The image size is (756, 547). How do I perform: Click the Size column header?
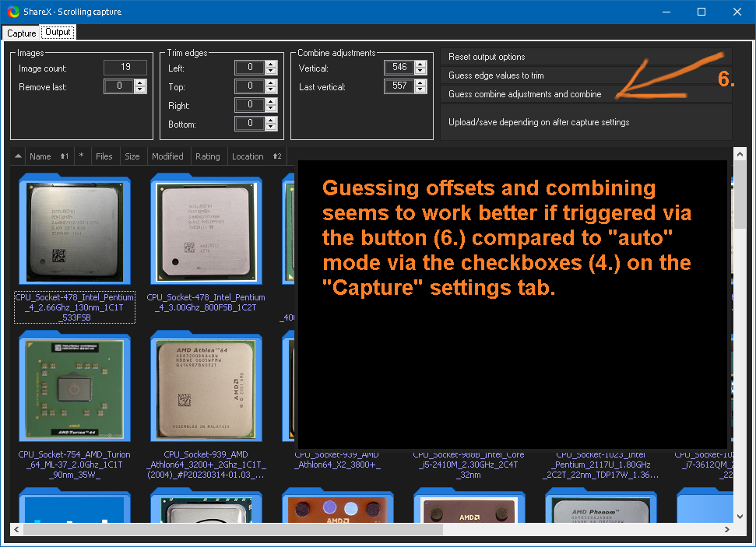point(132,156)
